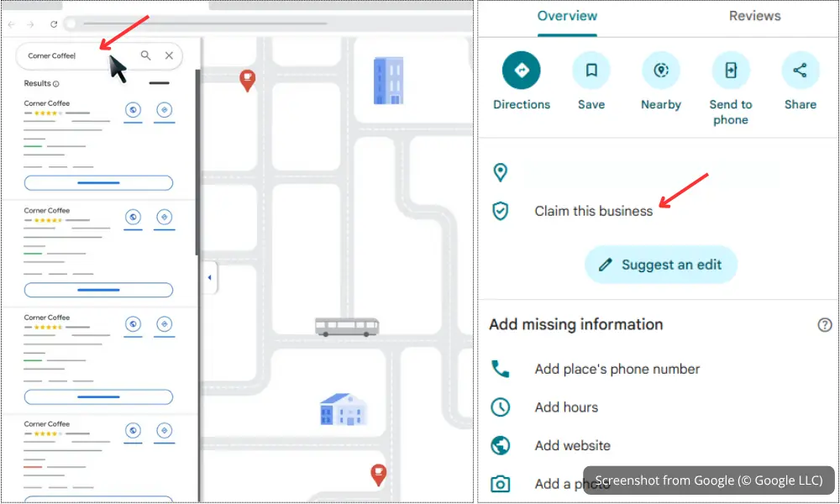Click the globe icon beside Add website

click(501, 445)
